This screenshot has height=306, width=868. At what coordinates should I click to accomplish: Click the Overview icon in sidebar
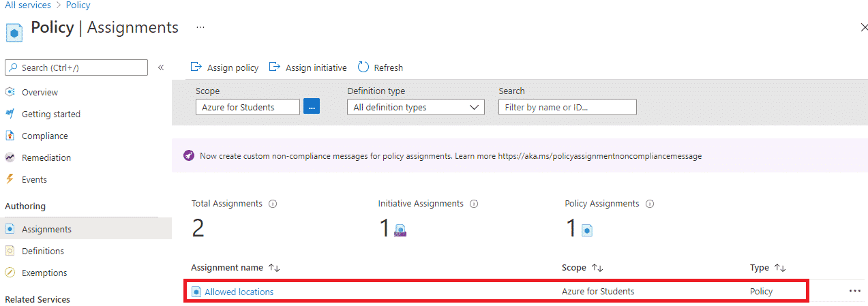[10, 92]
